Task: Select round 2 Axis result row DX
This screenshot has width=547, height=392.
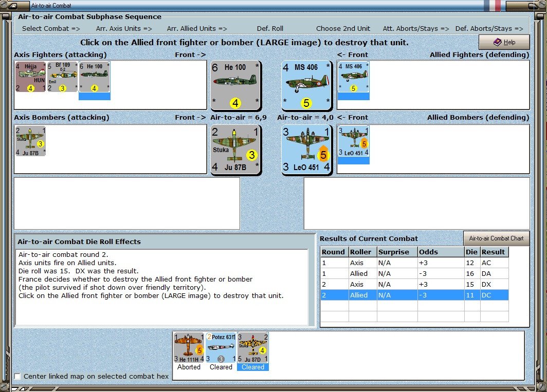Action: pos(414,284)
